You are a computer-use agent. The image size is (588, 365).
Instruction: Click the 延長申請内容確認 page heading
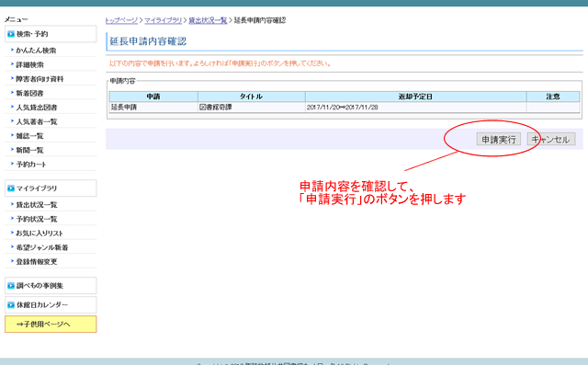(148, 41)
